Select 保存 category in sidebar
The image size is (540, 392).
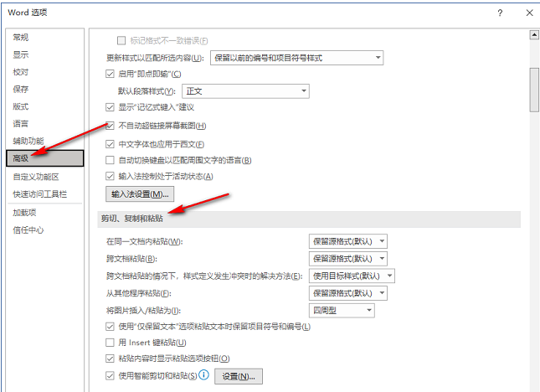point(44,90)
